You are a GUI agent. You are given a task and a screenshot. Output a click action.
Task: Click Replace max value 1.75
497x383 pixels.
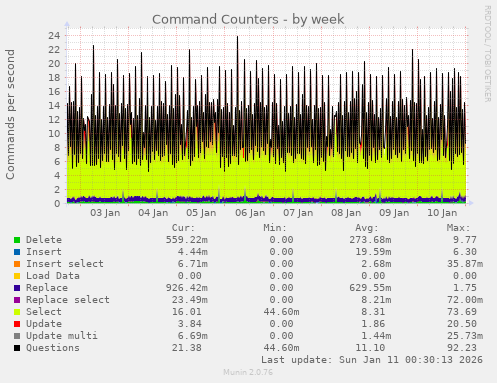465,288
